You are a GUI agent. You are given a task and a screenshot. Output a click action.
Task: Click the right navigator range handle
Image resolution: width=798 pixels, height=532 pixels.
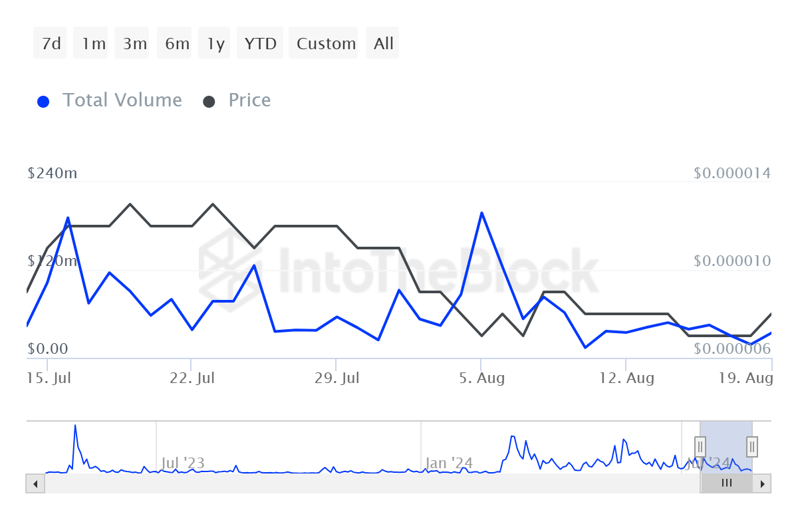pos(752,445)
